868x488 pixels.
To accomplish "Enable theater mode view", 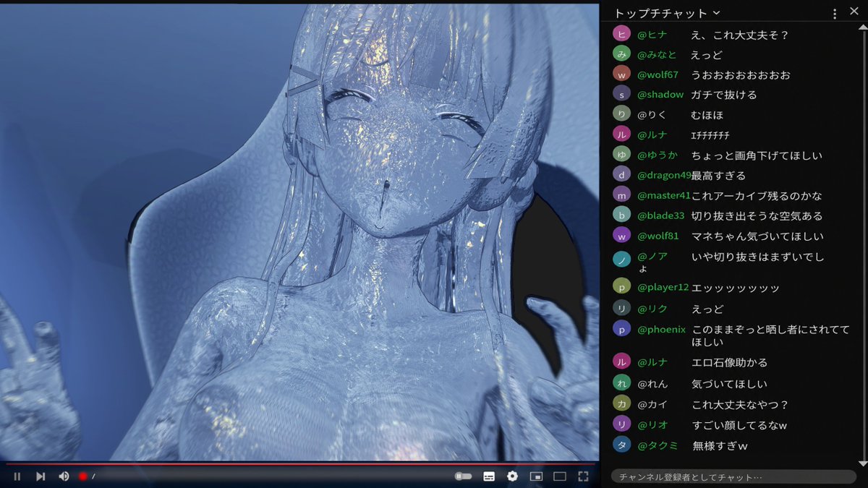I will pos(559,476).
